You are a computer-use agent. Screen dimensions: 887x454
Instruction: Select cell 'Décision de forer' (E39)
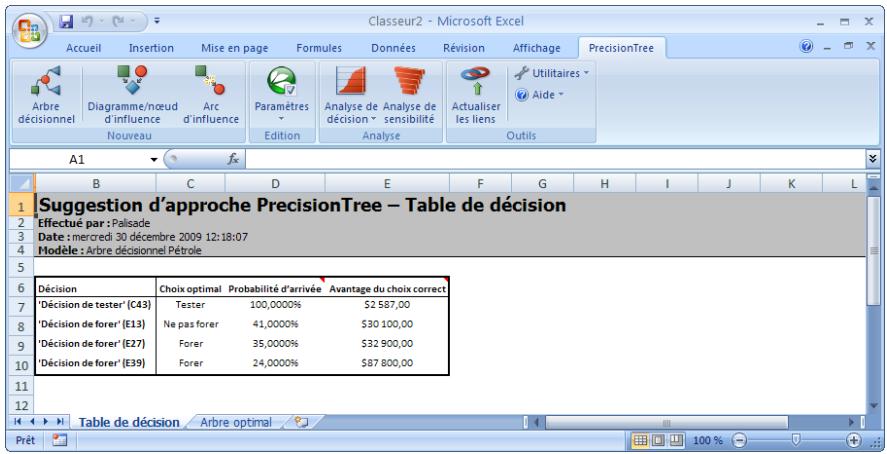tap(95, 363)
